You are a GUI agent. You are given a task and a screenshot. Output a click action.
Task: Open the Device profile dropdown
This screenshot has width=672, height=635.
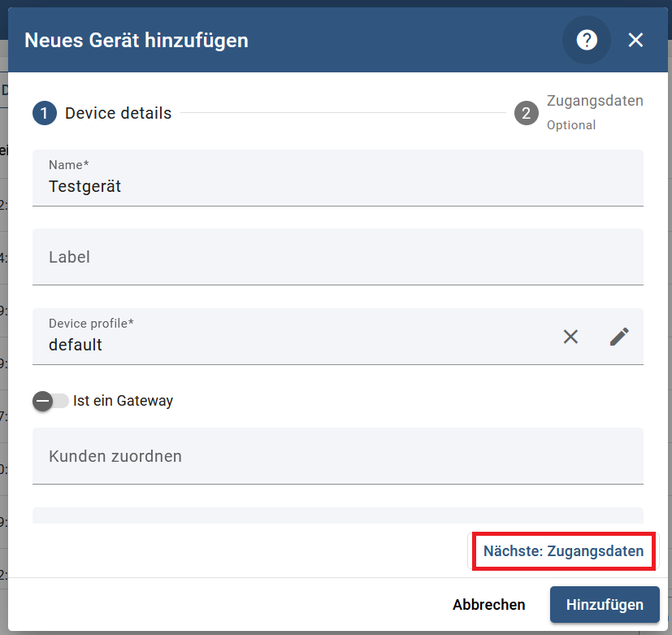point(293,344)
